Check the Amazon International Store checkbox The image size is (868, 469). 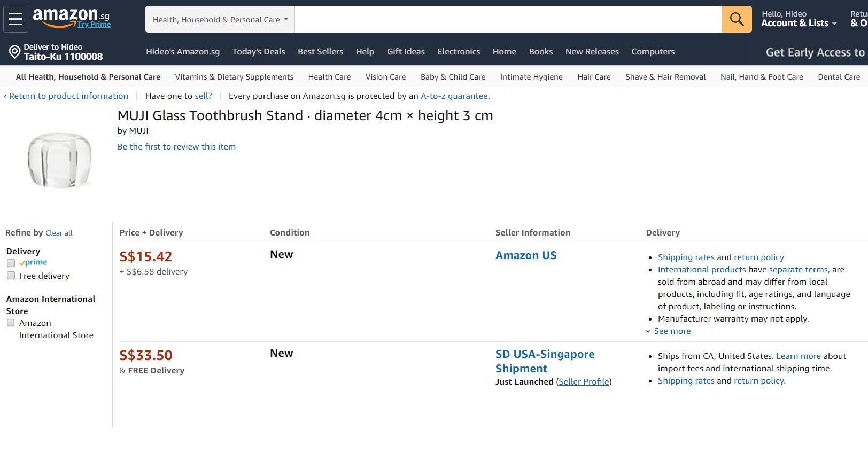pyautogui.click(x=11, y=323)
